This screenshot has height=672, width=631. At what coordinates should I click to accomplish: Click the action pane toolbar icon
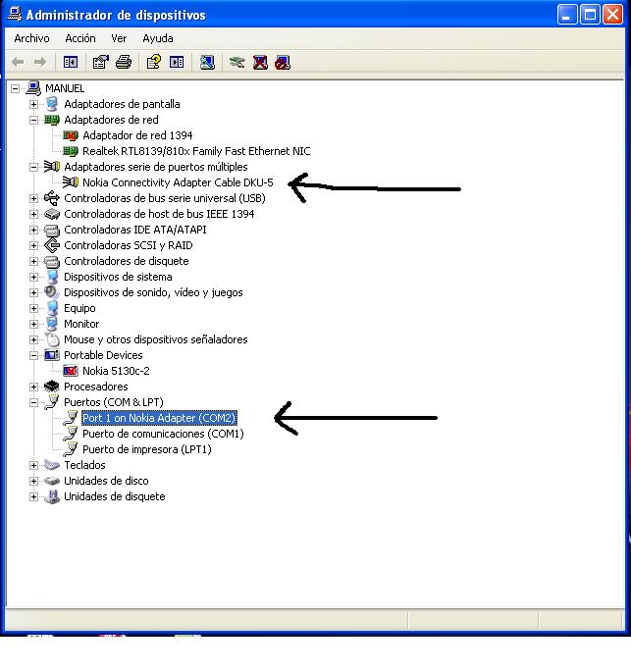[177, 62]
